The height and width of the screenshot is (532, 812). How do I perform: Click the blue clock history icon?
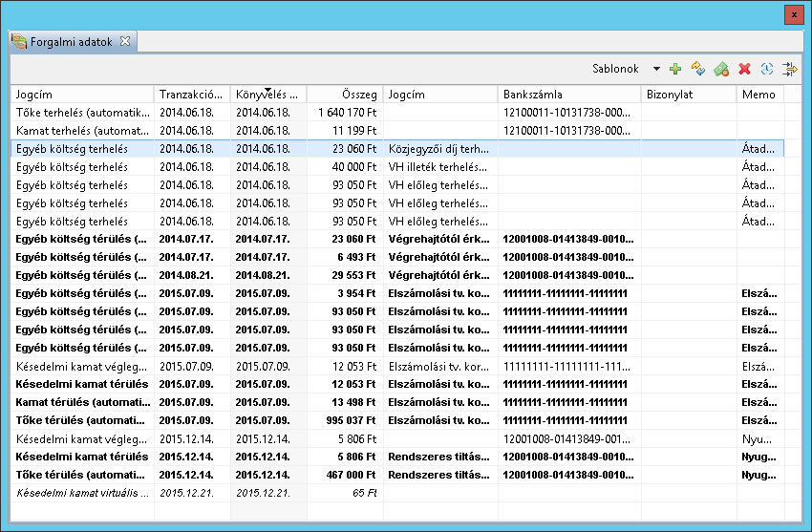pyautogui.click(x=766, y=69)
